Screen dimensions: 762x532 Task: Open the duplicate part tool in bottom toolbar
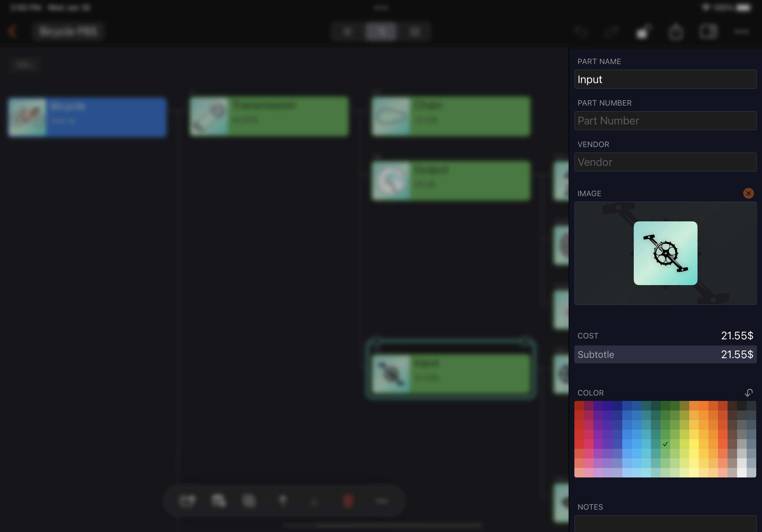tap(218, 501)
